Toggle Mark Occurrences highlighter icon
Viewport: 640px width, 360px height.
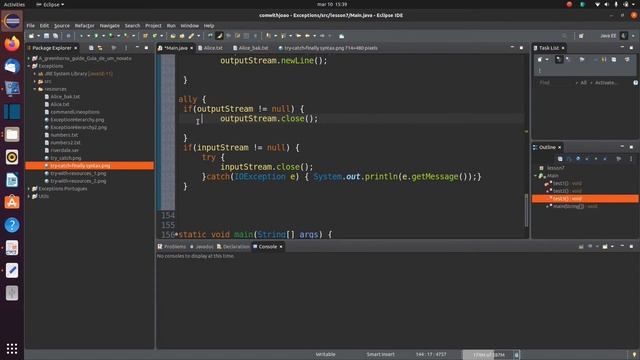tap(219, 36)
